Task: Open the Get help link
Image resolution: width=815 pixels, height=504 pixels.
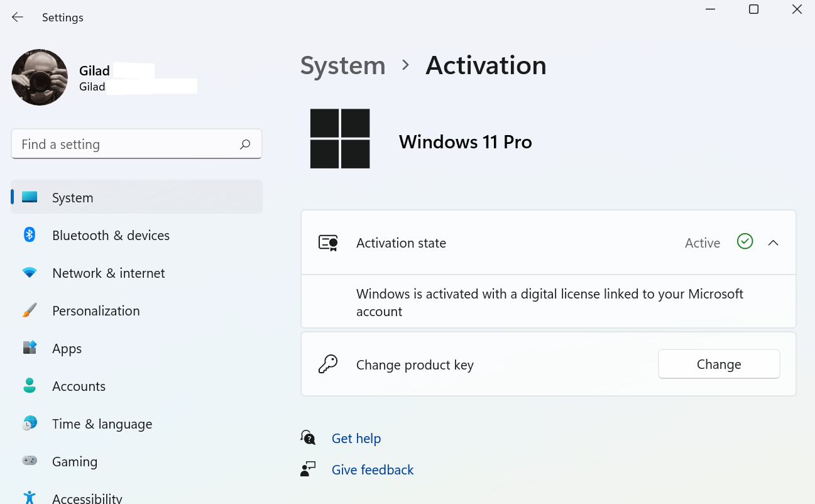Action: coord(356,438)
